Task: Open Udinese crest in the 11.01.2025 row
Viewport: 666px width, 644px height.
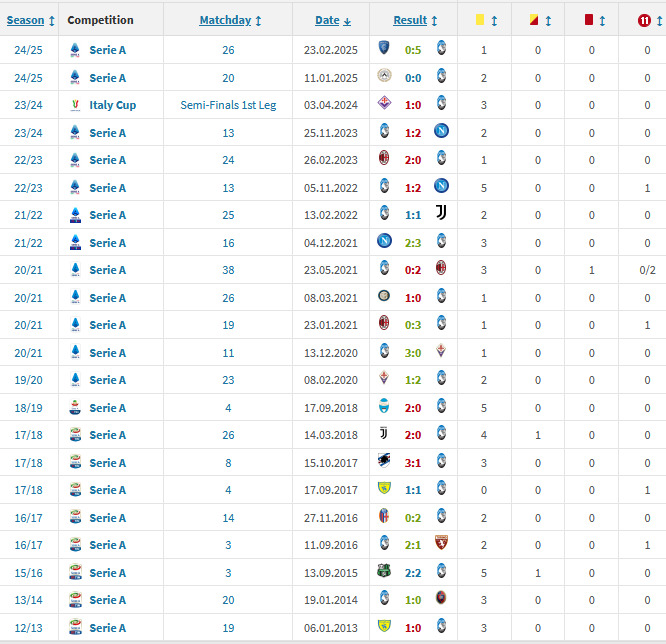Action: 384,78
